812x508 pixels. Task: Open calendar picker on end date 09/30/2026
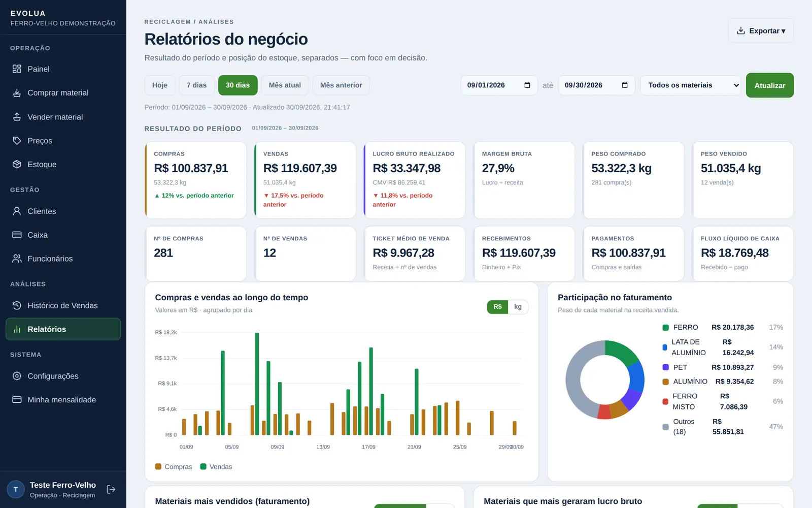(625, 85)
